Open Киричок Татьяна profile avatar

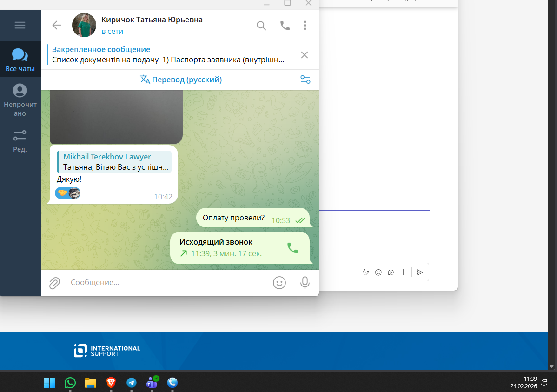pos(84,25)
